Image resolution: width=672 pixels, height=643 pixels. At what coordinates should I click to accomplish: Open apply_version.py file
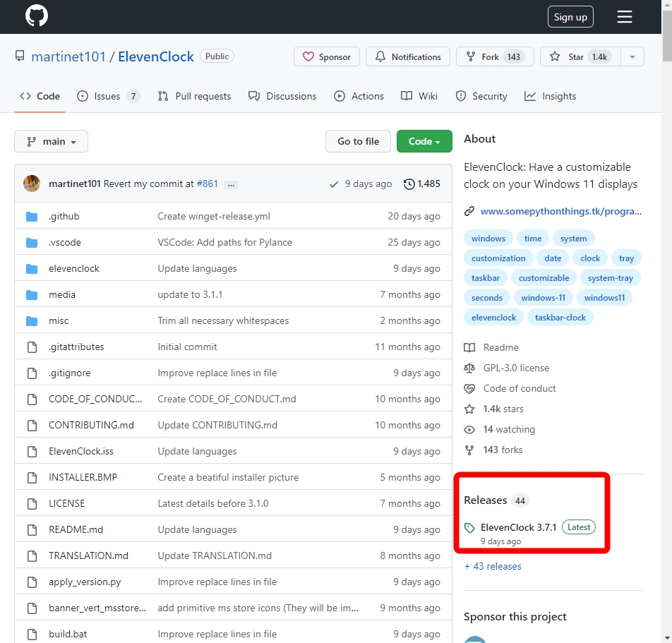(85, 582)
